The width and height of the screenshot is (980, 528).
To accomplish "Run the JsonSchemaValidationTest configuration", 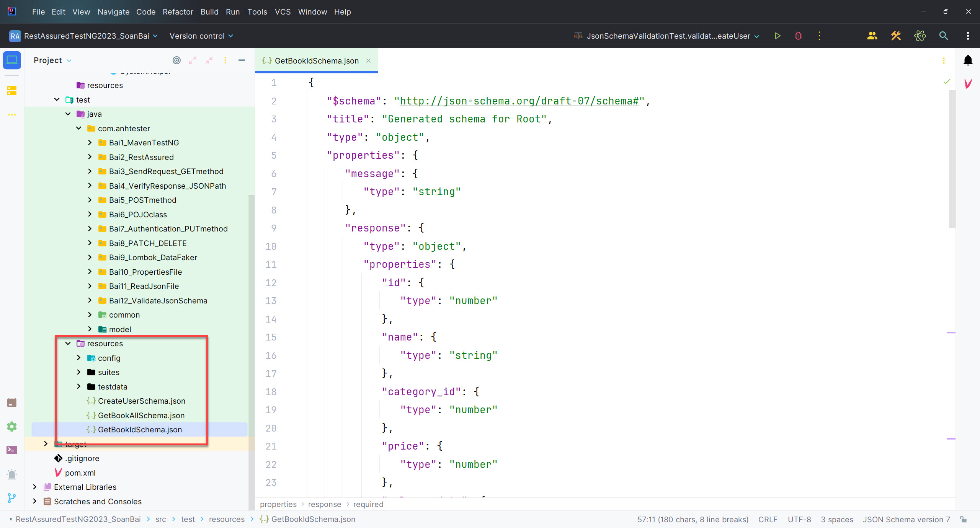I will (x=777, y=36).
